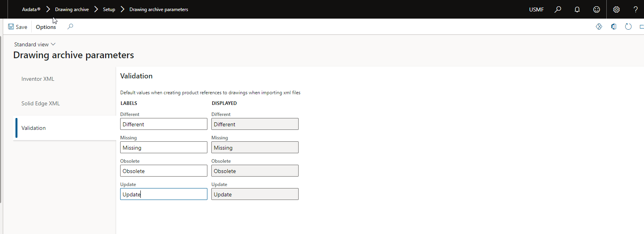Click the displayed Obsolete field

pos(255,171)
